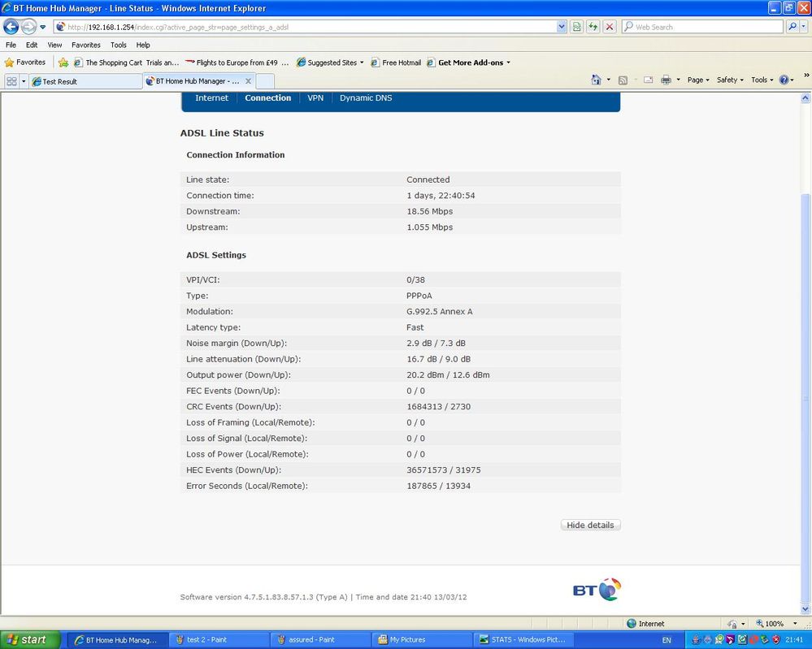The image size is (812, 649).
Task: Open the Quick Tabs grid icon
Action: click(x=12, y=81)
